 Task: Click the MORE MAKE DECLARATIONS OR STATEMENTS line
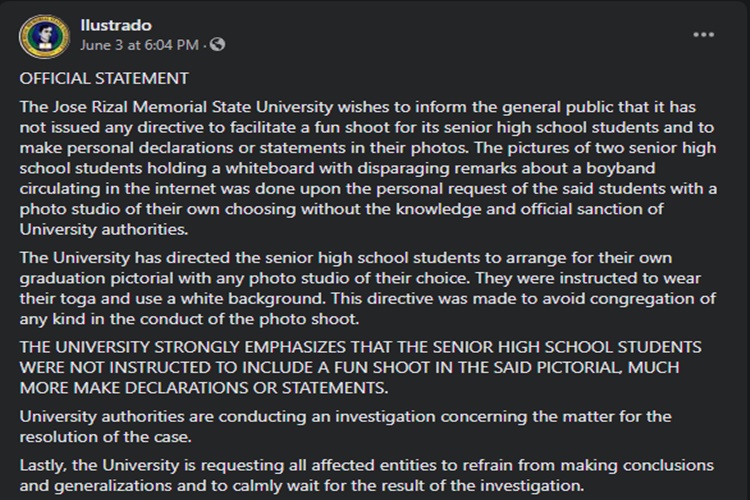click(200, 385)
